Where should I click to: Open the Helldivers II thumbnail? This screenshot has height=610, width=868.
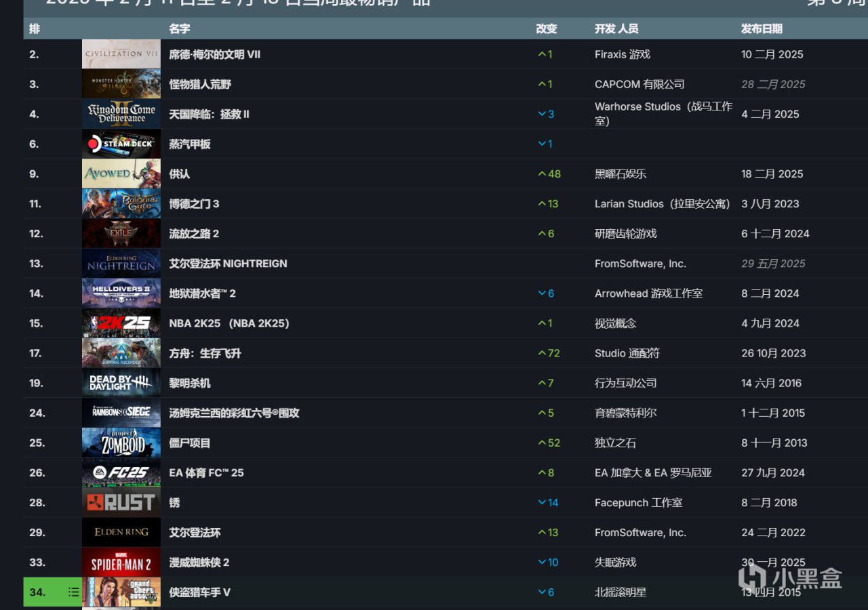pyautogui.click(x=121, y=293)
